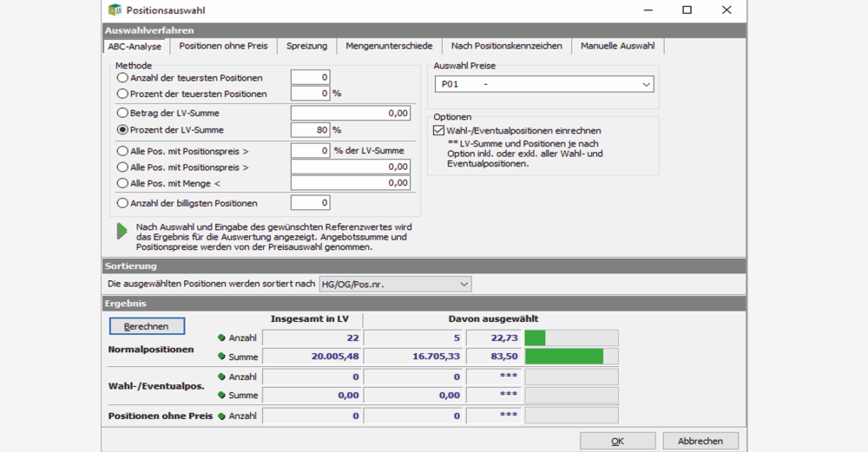Click the 'Anzahl der teuersten Positionen' value field
Image resolution: width=868 pixels, height=452 pixels.
pos(311,77)
